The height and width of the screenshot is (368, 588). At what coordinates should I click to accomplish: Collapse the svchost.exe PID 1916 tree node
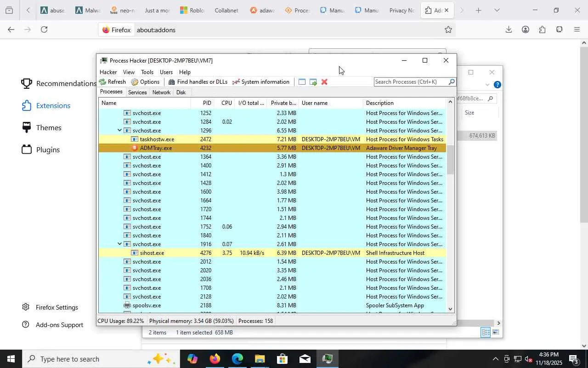(x=119, y=244)
